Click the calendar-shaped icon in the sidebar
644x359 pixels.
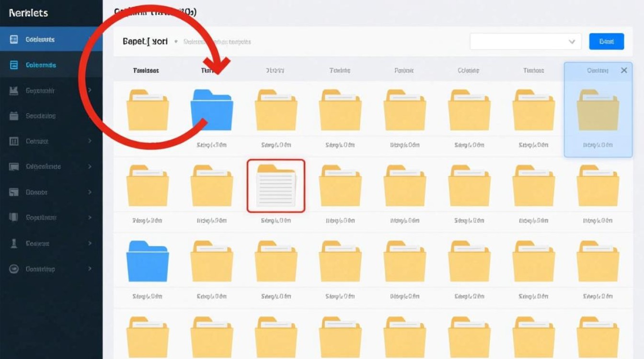pos(14,116)
